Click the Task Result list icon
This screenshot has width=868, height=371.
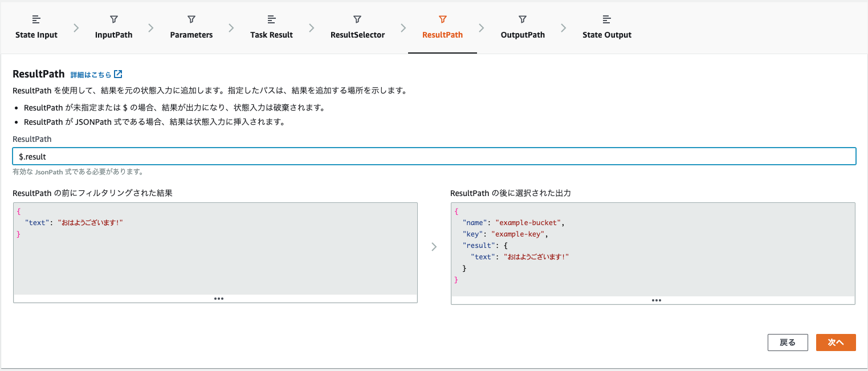[271, 19]
